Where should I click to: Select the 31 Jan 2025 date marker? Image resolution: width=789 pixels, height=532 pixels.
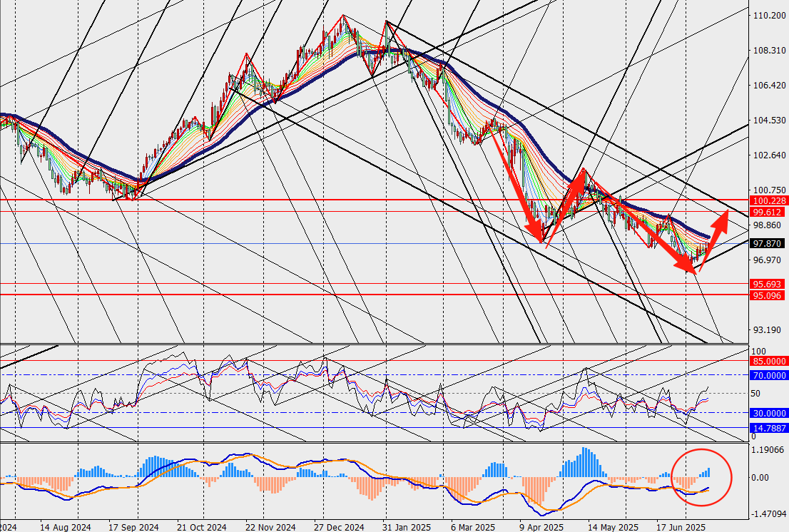tap(406, 527)
